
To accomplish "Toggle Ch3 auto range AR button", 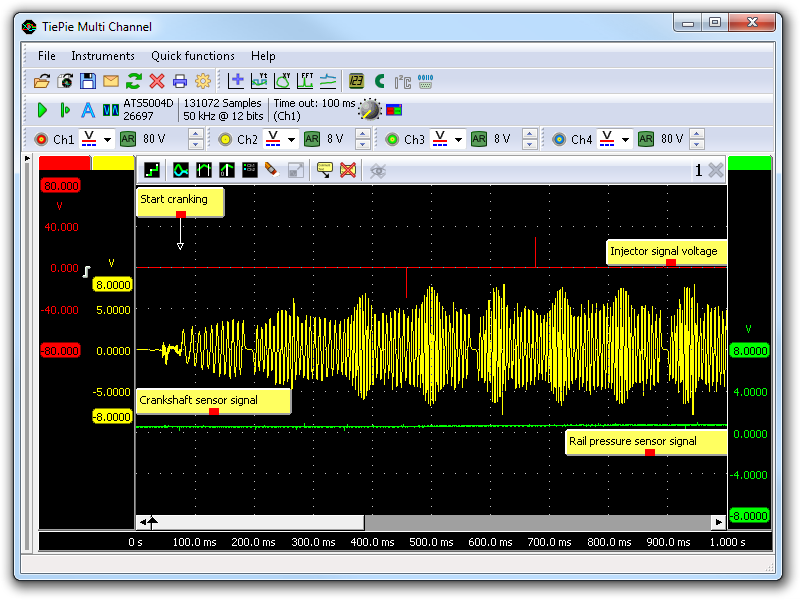I will tap(479, 139).
